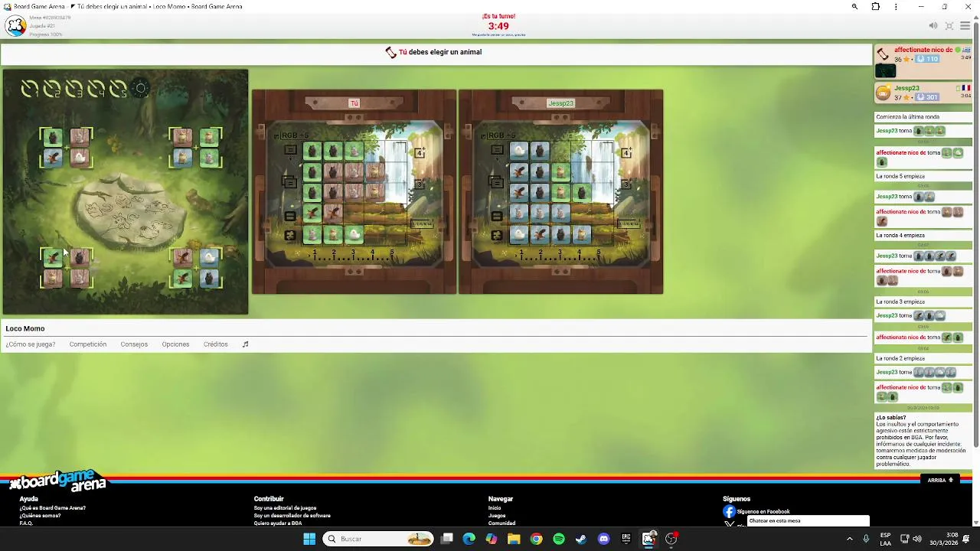The width and height of the screenshot is (980, 551).
Task: Mute game sound with speaker icon
Action: coord(933,26)
